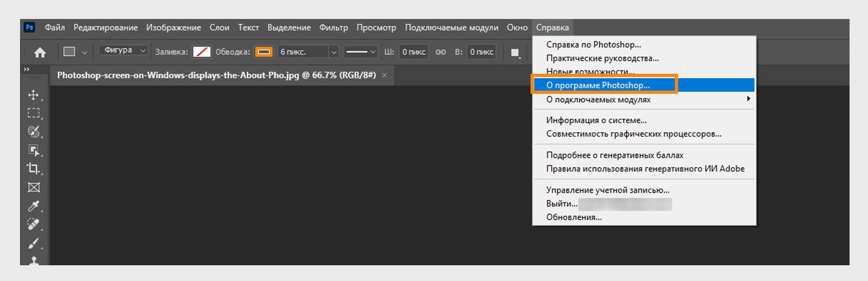
Task: Open the stroke width dropdown arrow
Action: point(334,52)
